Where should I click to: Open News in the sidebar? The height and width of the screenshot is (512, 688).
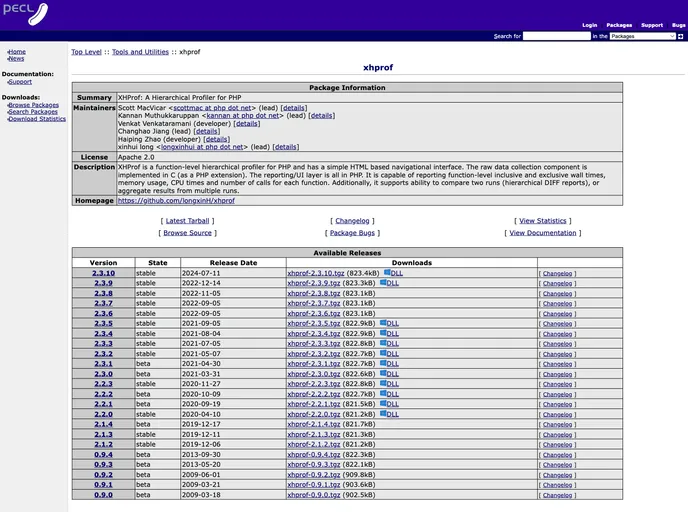[16, 58]
